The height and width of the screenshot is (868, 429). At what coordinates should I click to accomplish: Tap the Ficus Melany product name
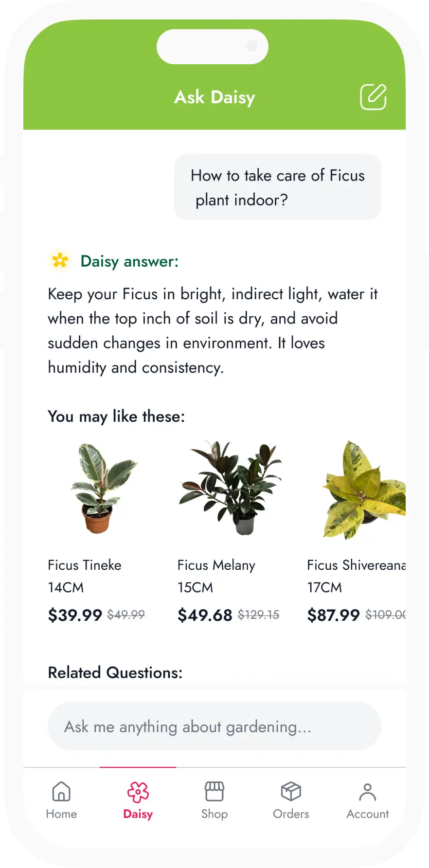(216, 565)
